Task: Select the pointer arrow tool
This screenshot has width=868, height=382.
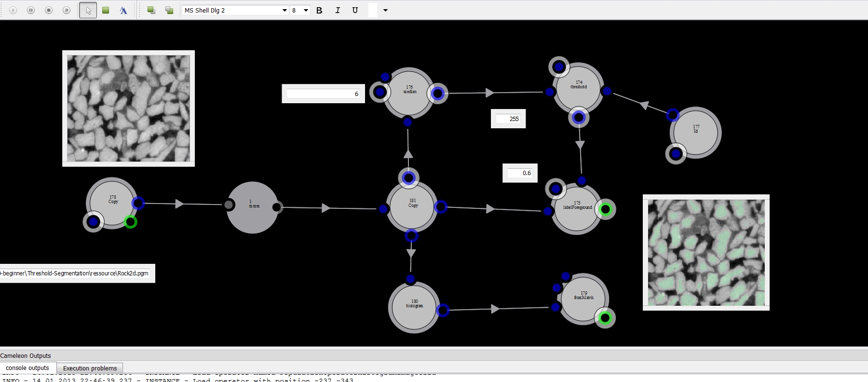Action: pos(88,10)
